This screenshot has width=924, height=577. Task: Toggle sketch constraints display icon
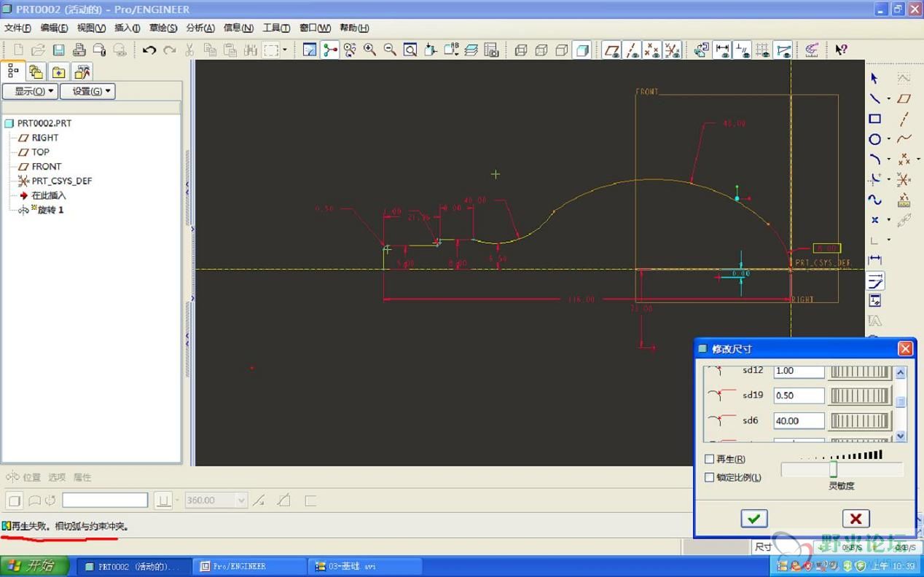click(742, 50)
